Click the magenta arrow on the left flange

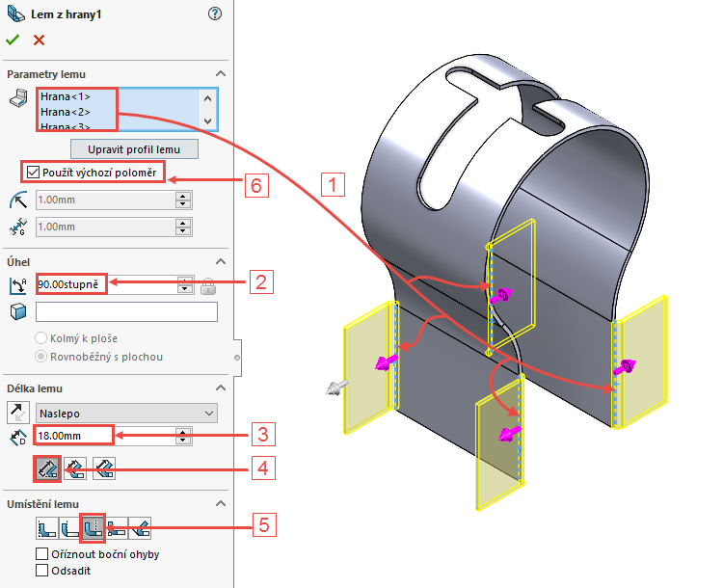pyautogui.click(x=387, y=361)
